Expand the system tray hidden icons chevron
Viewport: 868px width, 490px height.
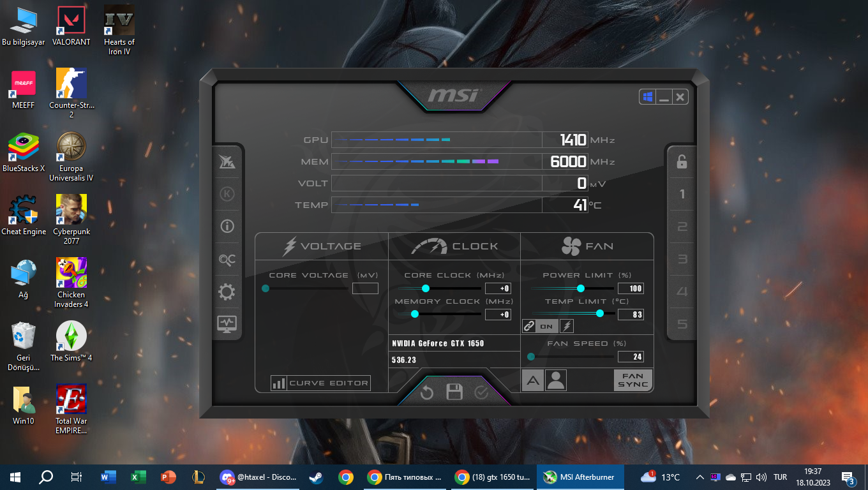[700, 477]
